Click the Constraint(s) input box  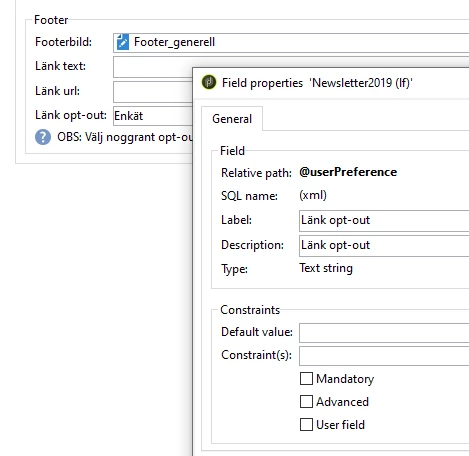[384, 356]
